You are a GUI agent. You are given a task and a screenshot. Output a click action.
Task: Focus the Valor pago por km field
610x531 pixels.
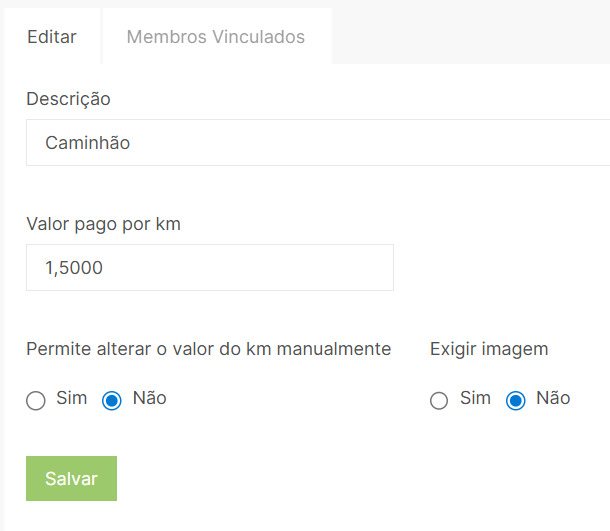pyautogui.click(x=210, y=268)
